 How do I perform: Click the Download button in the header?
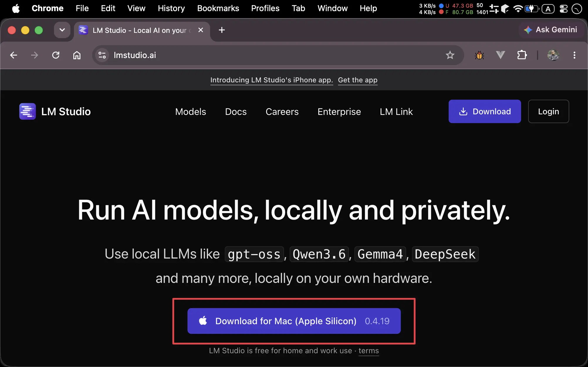click(x=485, y=111)
